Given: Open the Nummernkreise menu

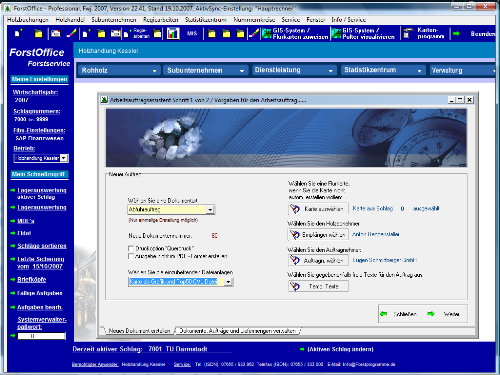Looking at the screenshot, I should [x=254, y=20].
